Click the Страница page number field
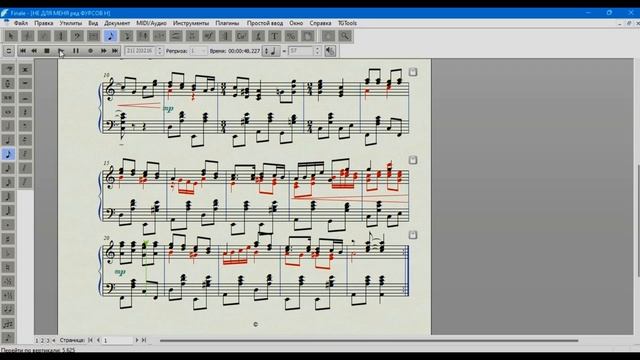 (x=118, y=340)
